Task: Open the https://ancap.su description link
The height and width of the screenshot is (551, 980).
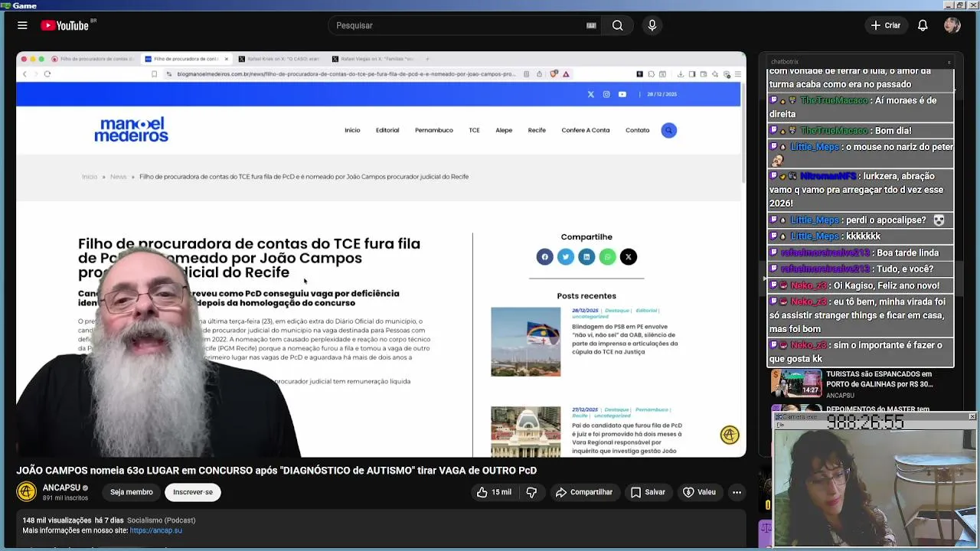Action: click(x=155, y=530)
